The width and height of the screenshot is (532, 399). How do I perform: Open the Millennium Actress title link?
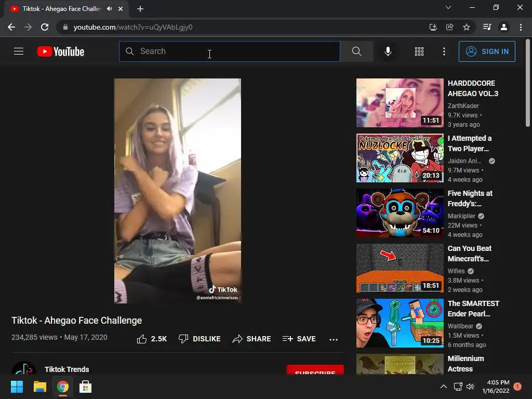click(465, 363)
